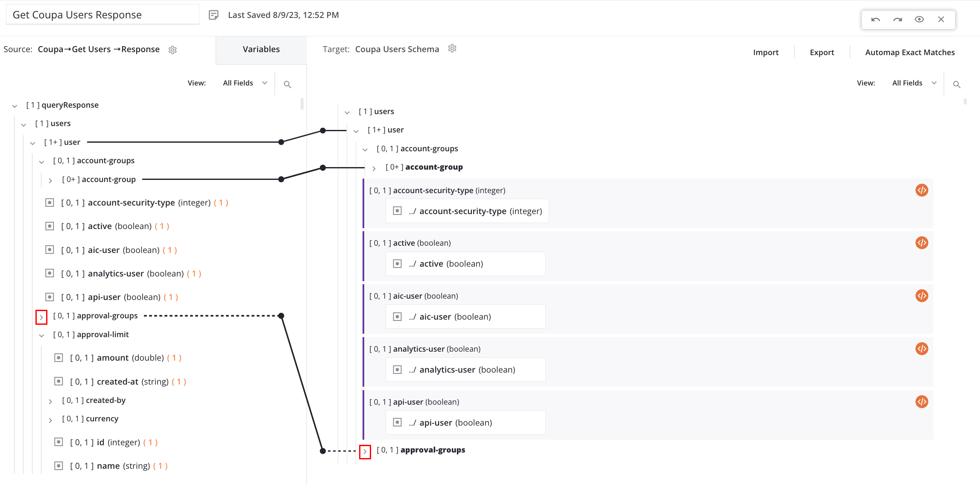Open the source All Fields view dropdown
Screen dimensions: 980x485
[245, 83]
